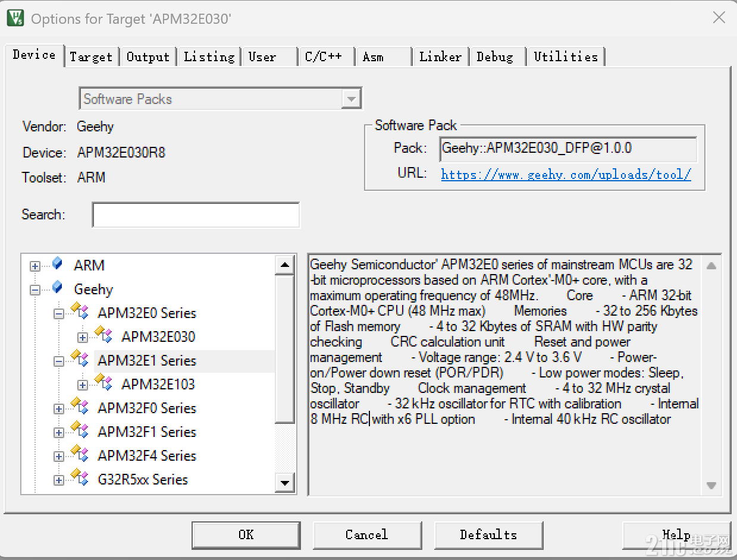Screen dimensions: 737x560
Task: Click the Defaults button
Action: point(488,534)
